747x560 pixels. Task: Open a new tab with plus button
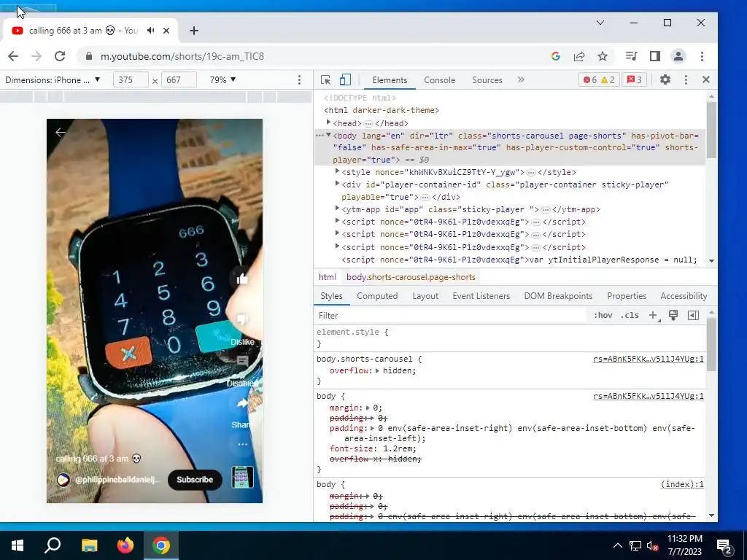click(193, 31)
